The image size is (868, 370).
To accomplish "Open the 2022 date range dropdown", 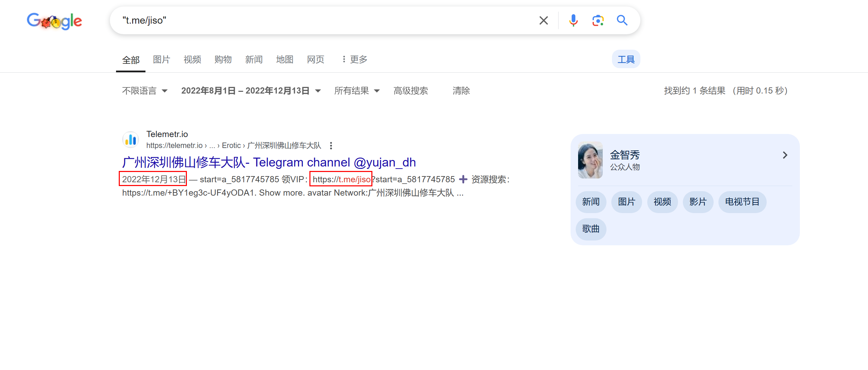I will (251, 91).
